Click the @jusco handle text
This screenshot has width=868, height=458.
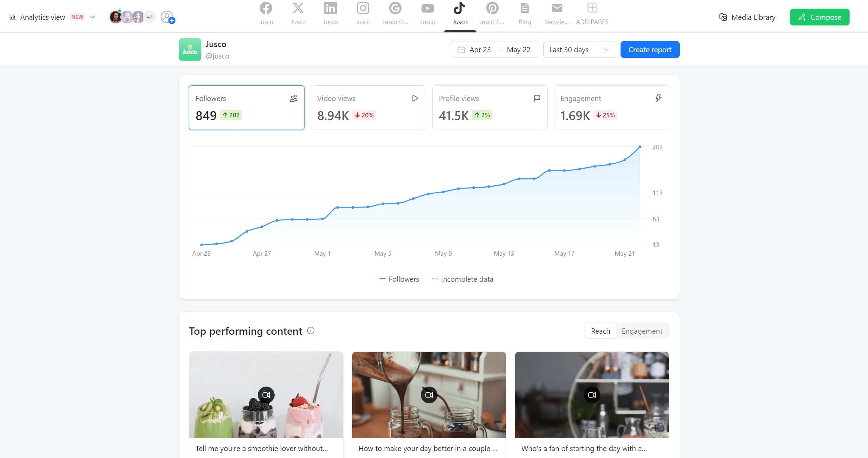tap(218, 56)
